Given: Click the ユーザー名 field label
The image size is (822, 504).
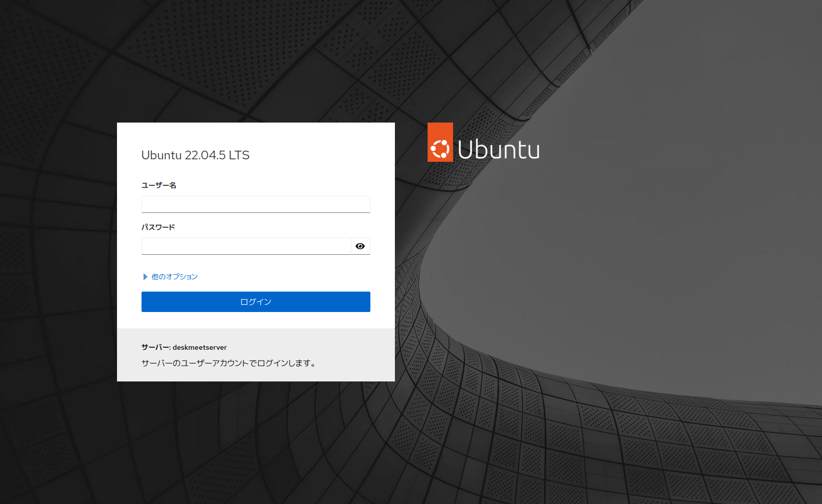Looking at the screenshot, I should click(159, 185).
